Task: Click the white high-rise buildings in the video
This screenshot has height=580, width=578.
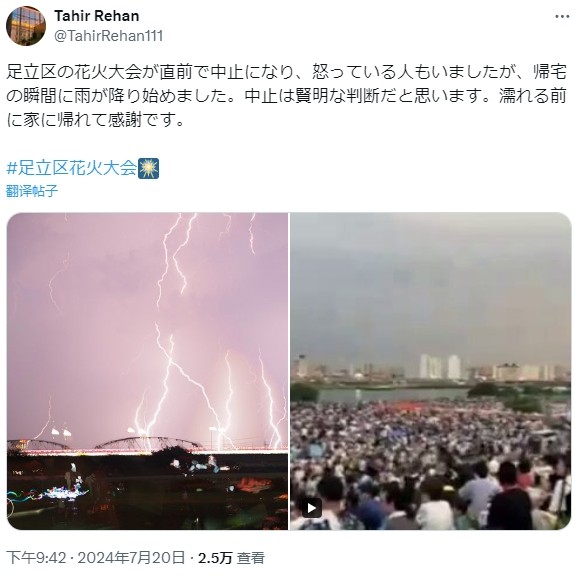Action: click(x=440, y=367)
